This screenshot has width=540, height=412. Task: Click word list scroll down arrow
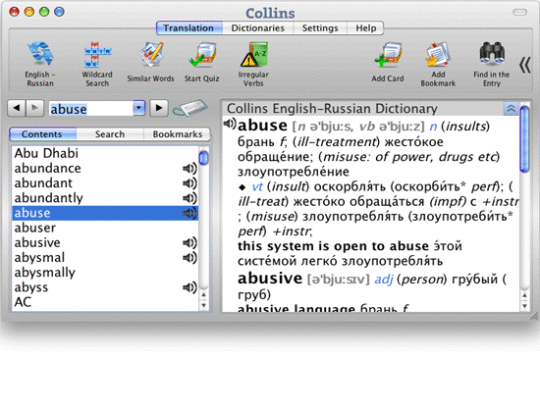tap(204, 305)
